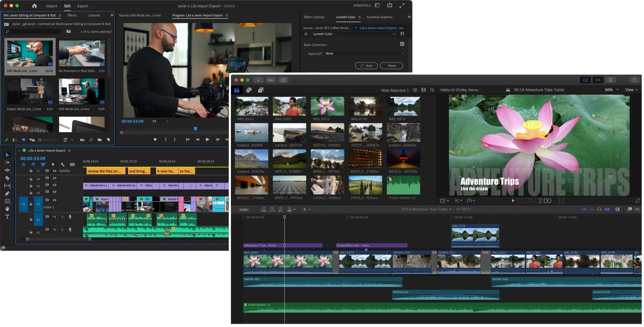Select the Slip tool in Premiere
Screen dimensions: 644x327
tap(7, 186)
